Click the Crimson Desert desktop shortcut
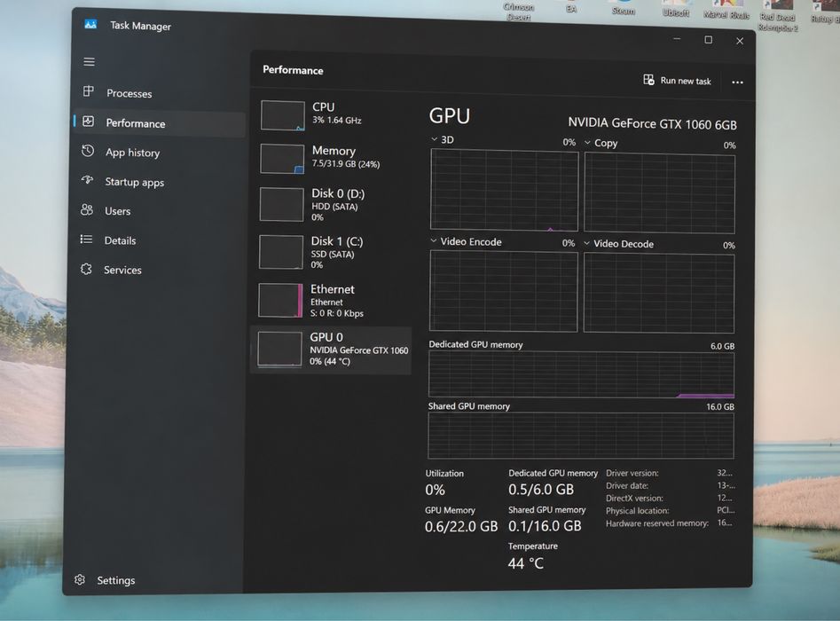 coord(518,11)
